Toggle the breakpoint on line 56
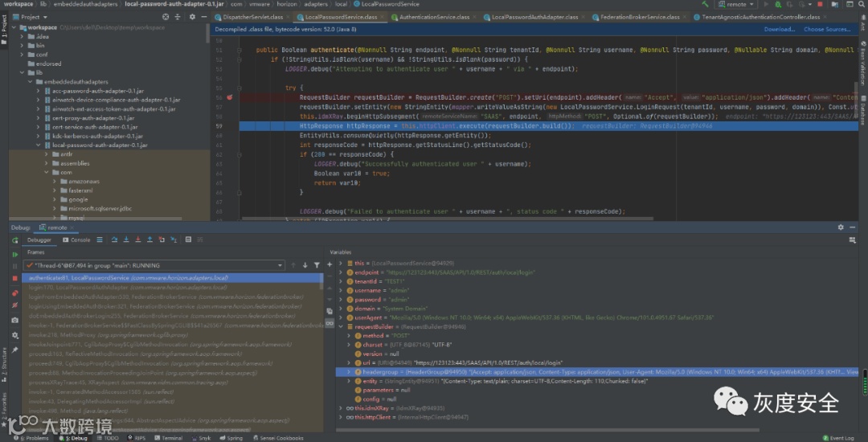 click(x=230, y=97)
